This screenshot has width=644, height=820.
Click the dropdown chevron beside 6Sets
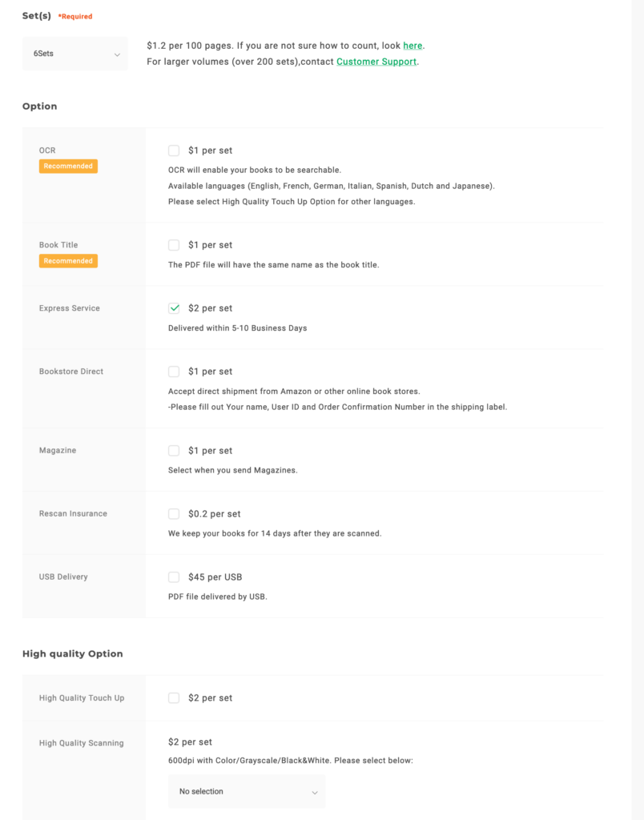tap(117, 54)
